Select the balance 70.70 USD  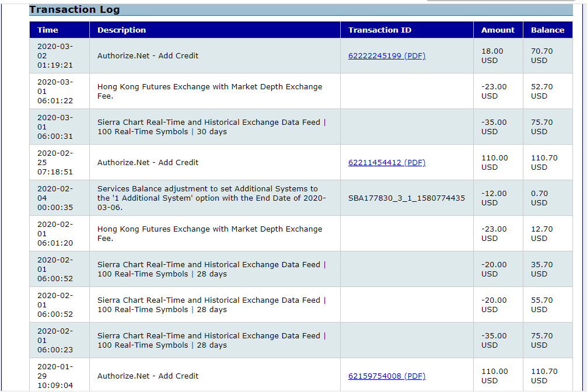(x=541, y=56)
